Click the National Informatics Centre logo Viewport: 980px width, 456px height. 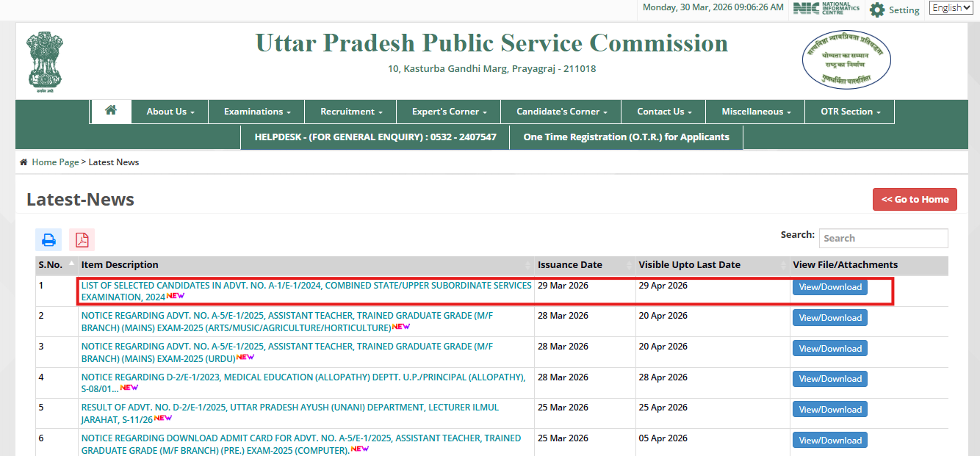(x=826, y=9)
